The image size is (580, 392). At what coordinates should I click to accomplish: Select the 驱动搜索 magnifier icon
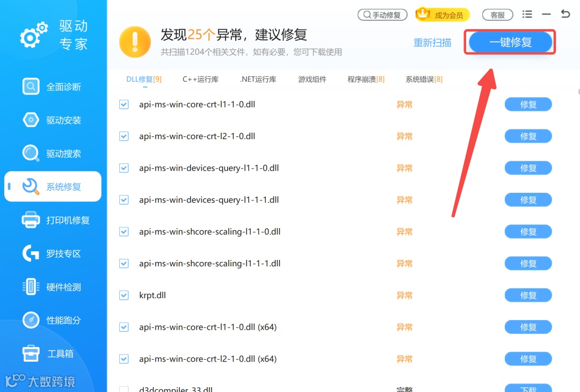(31, 153)
